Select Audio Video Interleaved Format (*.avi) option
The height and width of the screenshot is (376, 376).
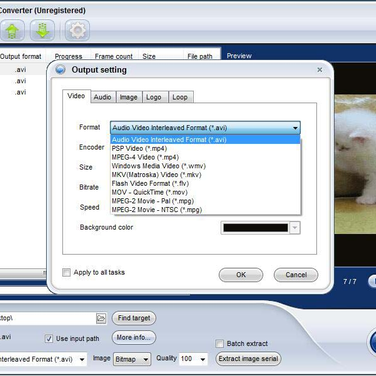pyautogui.click(x=205, y=140)
